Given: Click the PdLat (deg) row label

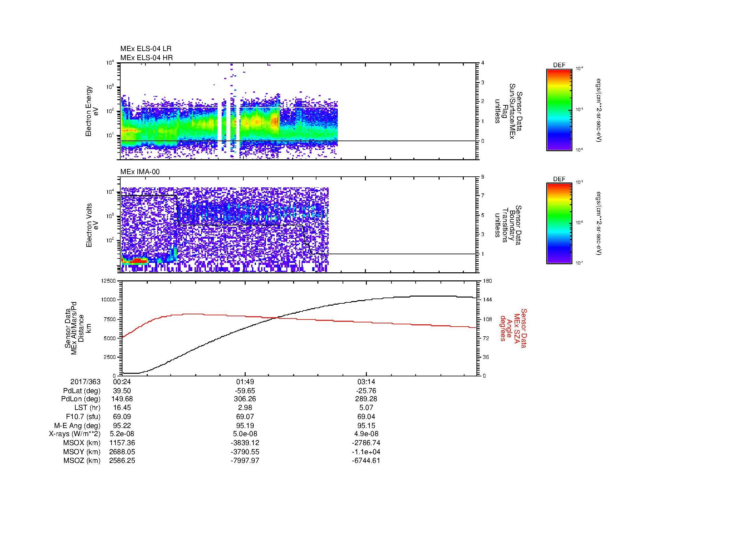Looking at the screenshot, I should coord(82,391).
